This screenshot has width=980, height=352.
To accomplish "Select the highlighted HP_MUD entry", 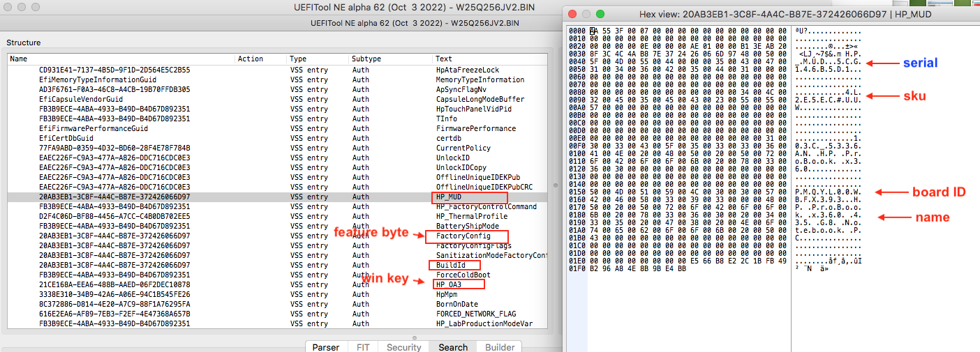I will click(277, 197).
